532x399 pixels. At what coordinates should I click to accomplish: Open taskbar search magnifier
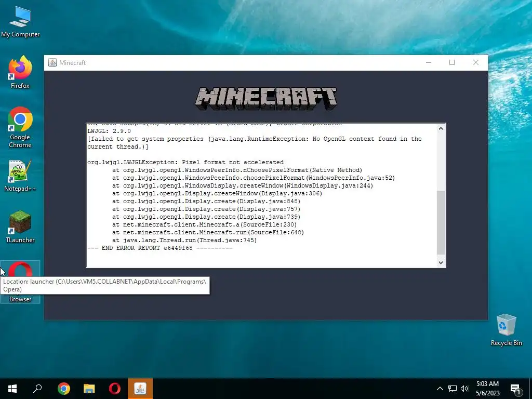[x=37, y=389]
